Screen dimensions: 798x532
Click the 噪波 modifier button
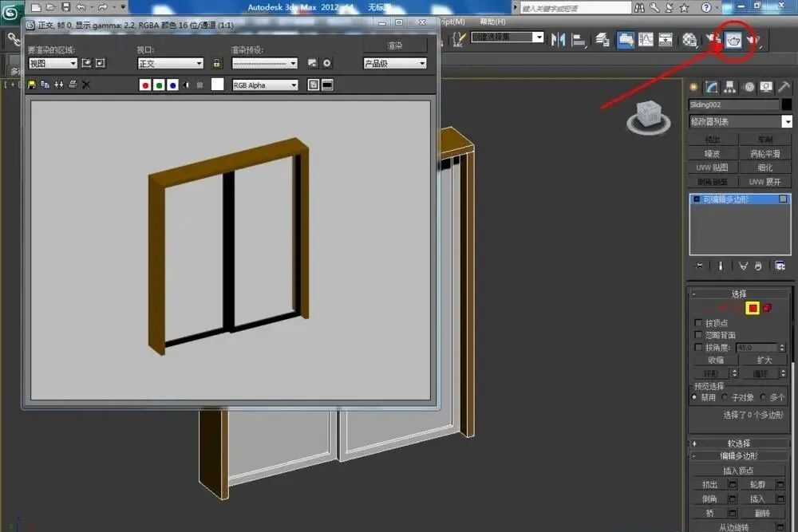coord(713,154)
